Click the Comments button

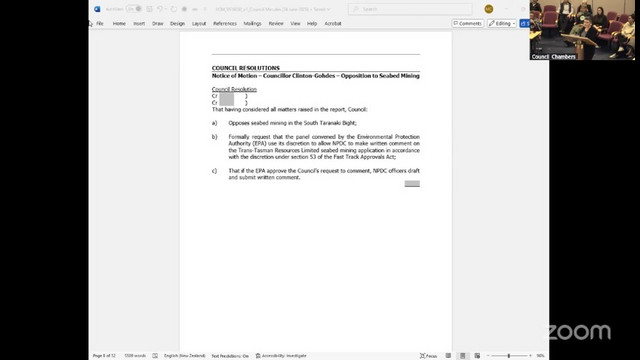tap(468, 24)
